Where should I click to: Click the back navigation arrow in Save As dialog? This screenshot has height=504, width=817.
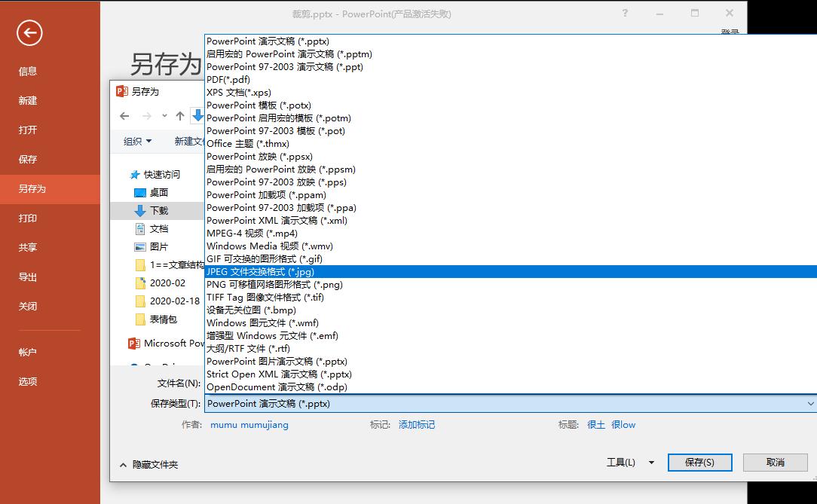124,115
